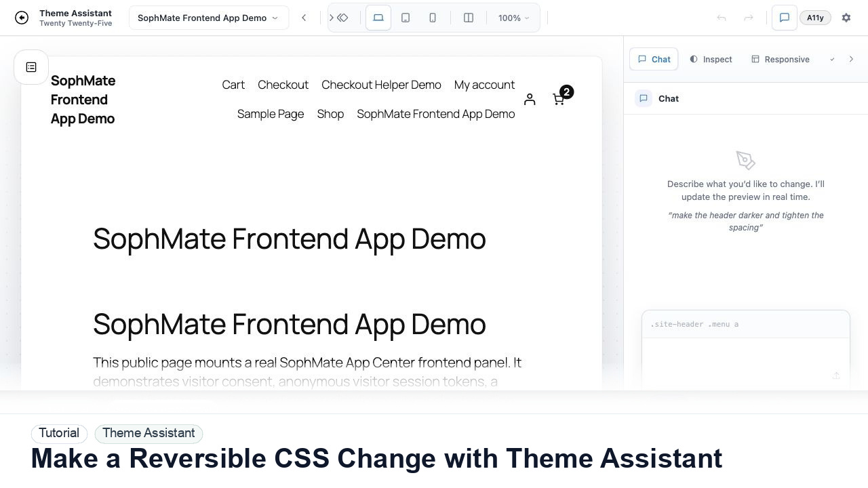This screenshot has height=488, width=868.
Task: Switch preview to mobile phone view
Action: coord(433,18)
